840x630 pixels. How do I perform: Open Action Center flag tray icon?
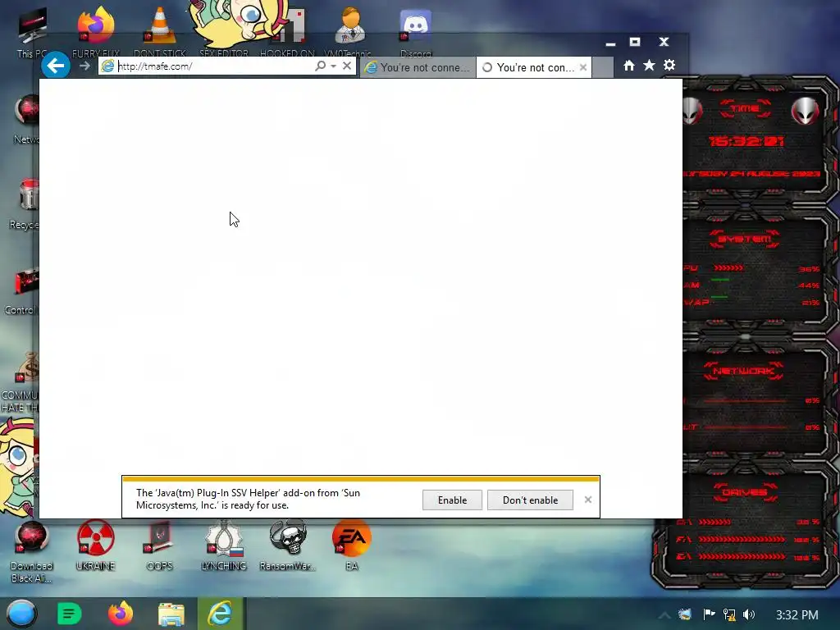coord(709,614)
